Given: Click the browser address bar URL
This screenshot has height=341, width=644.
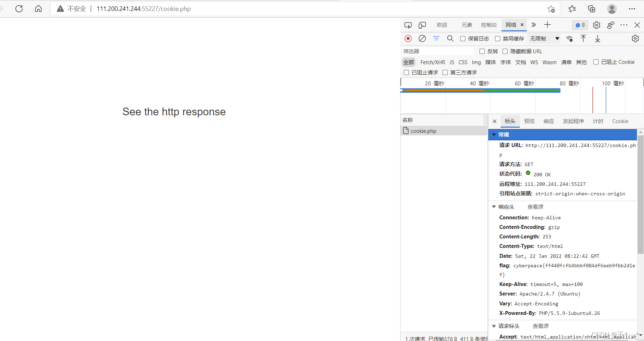Looking at the screenshot, I should point(144,9).
